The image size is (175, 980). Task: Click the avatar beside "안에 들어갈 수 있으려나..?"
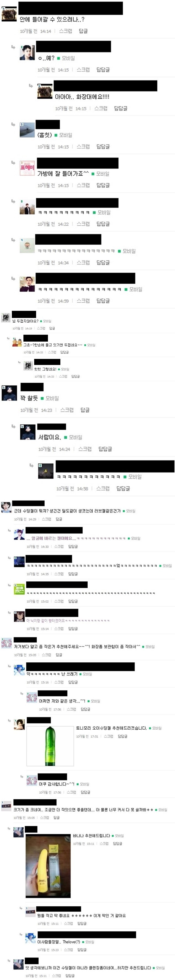click(9, 14)
